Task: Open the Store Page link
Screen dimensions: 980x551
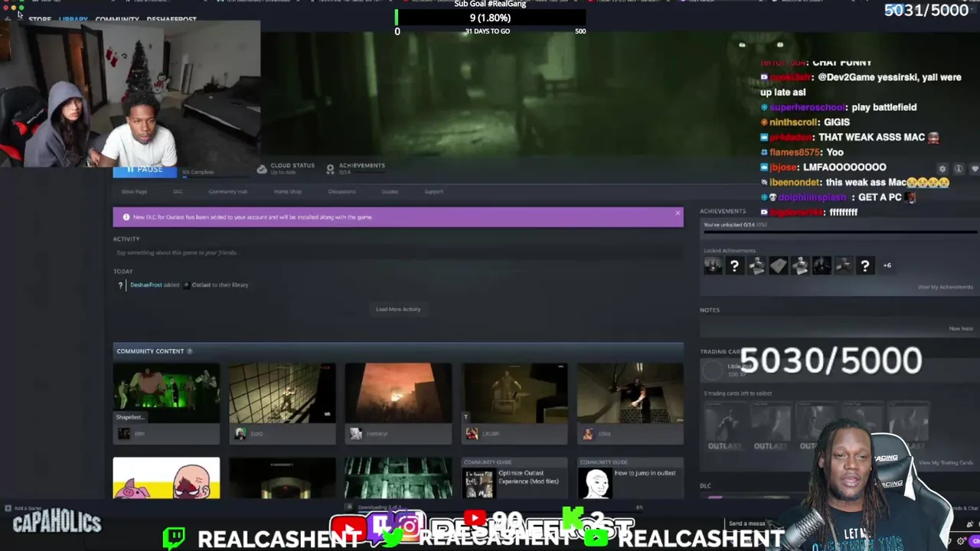Action: point(134,191)
